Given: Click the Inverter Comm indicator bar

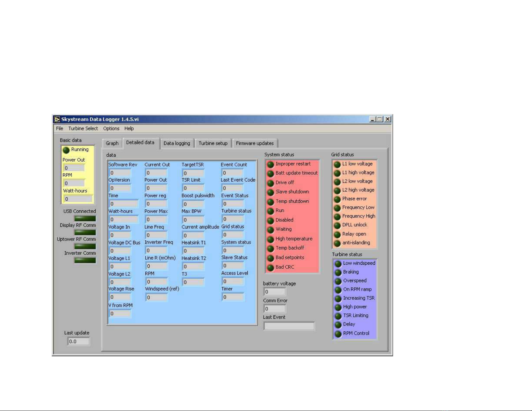Looking at the screenshot, I should tap(85, 260).
